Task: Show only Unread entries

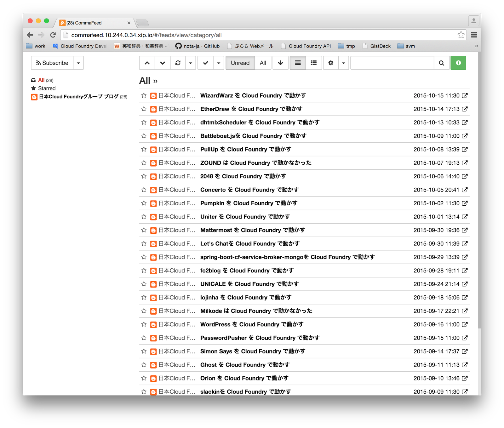Action: (240, 63)
